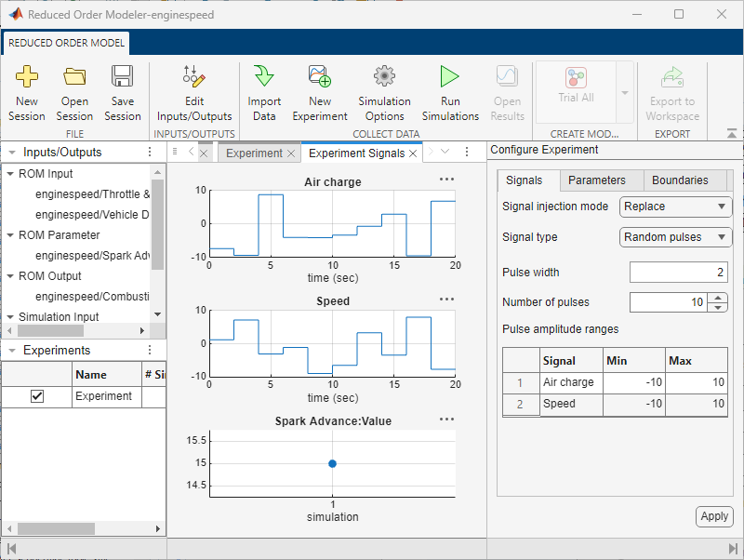Open an existing session

74,90
